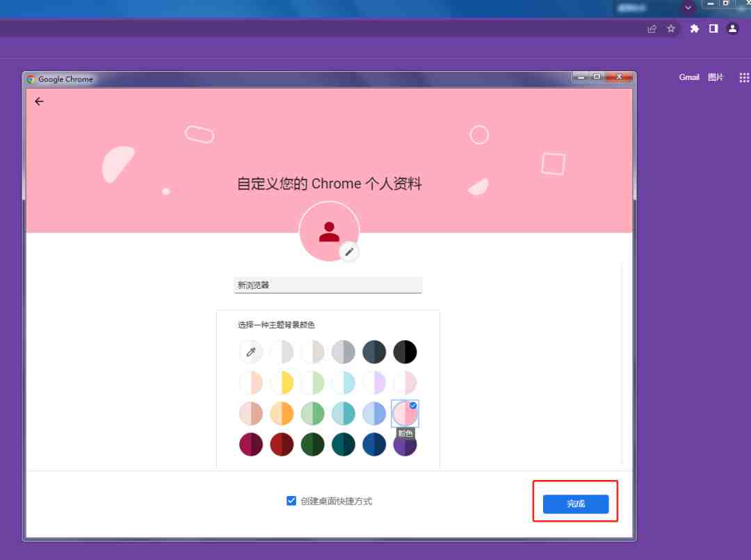Select the black theme color

click(405, 352)
